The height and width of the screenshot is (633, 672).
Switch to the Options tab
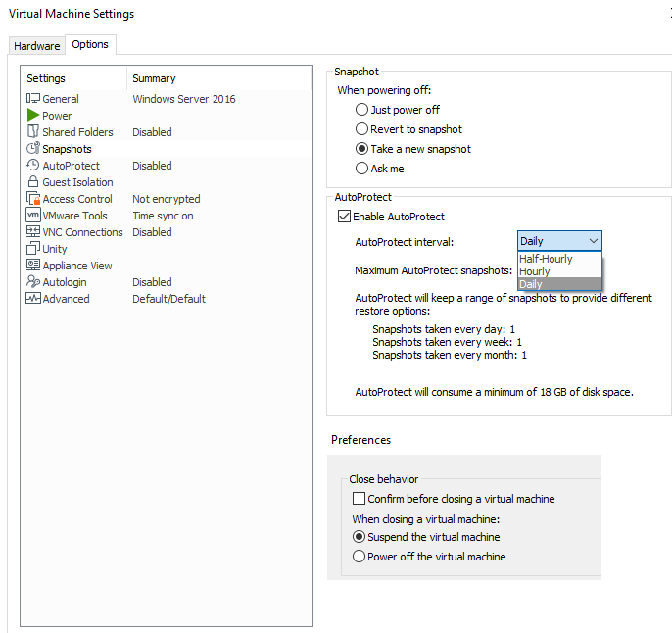[90, 44]
